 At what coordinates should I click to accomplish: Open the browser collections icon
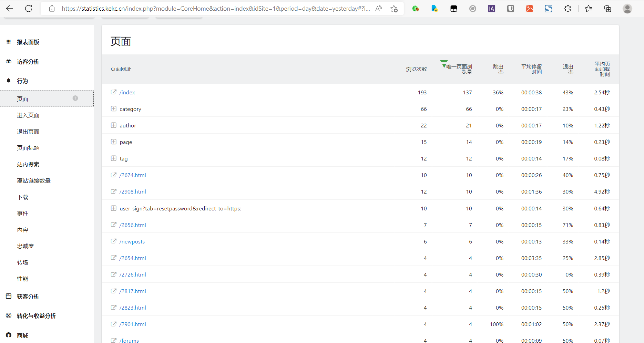607,9
